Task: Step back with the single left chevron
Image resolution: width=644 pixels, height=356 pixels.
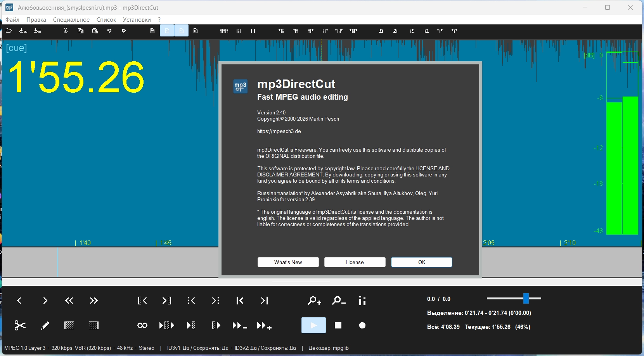Action: (x=19, y=301)
